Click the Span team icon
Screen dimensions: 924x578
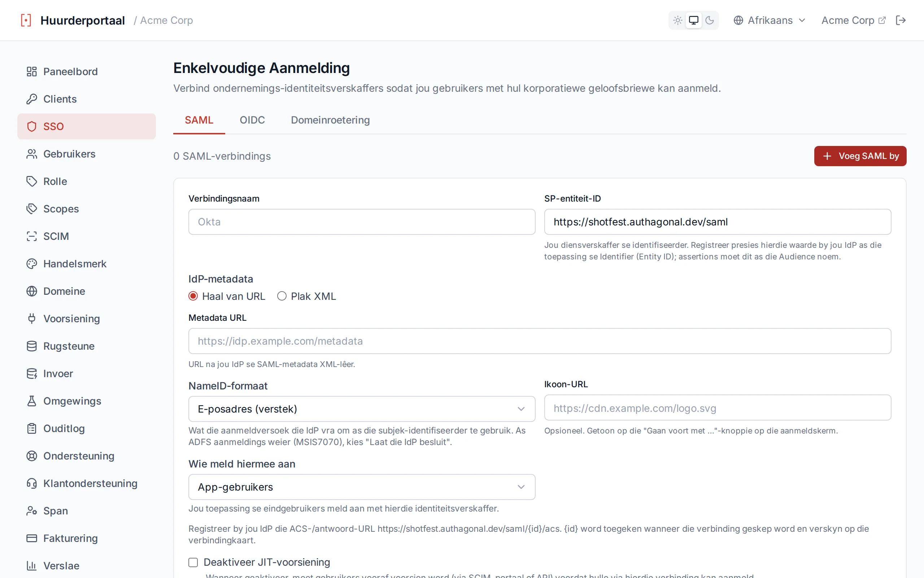coord(32,511)
